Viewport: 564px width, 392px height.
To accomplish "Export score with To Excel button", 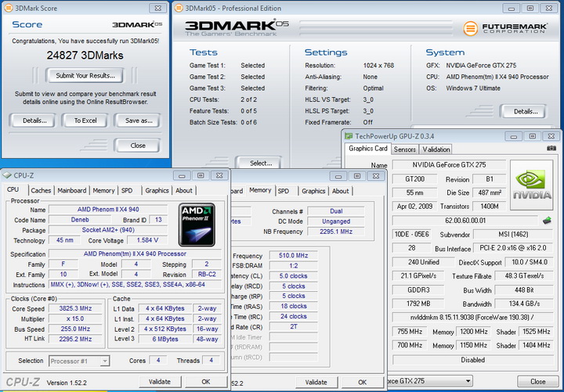I will point(85,120).
